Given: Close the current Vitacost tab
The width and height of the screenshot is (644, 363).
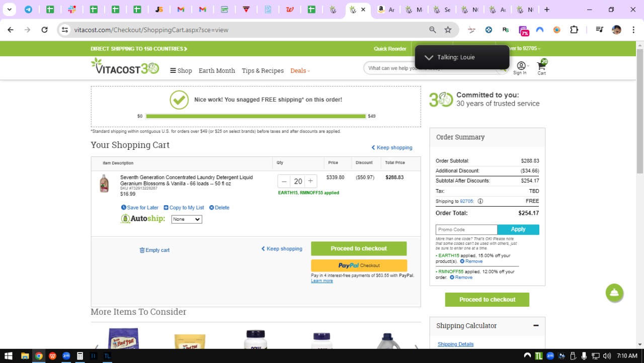Looking at the screenshot, I should [363, 10].
